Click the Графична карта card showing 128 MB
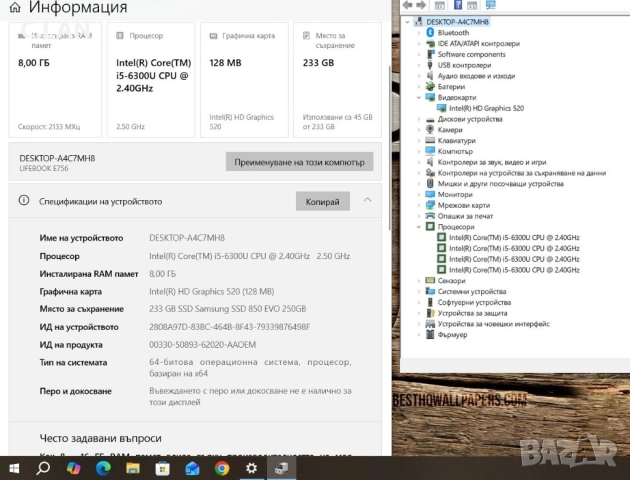The width and height of the screenshot is (630, 480). click(x=244, y=80)
